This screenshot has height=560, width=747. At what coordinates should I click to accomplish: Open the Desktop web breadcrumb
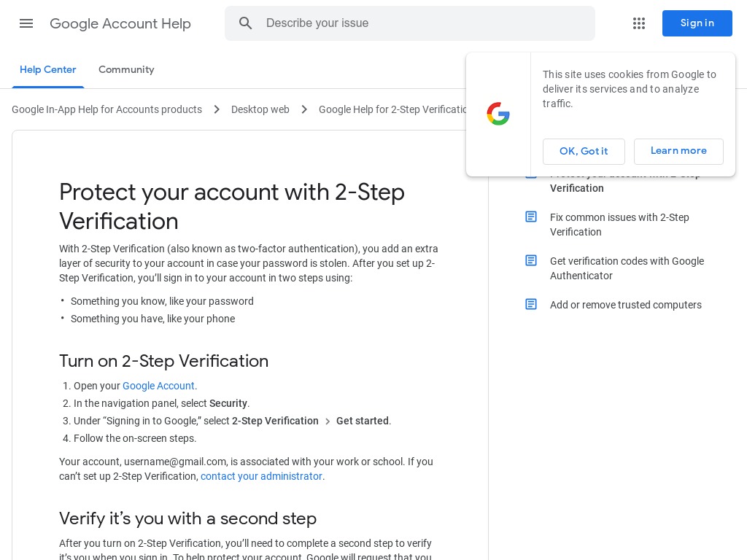pos(260,109)
